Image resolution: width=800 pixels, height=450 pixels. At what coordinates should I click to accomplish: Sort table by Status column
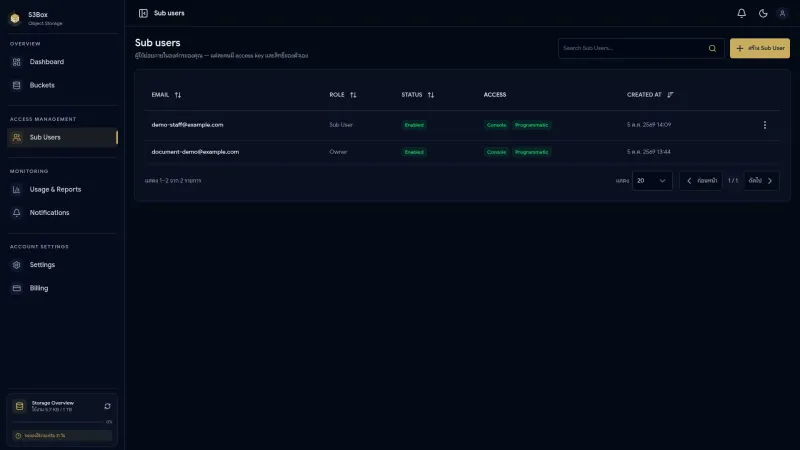click(418, 95)
